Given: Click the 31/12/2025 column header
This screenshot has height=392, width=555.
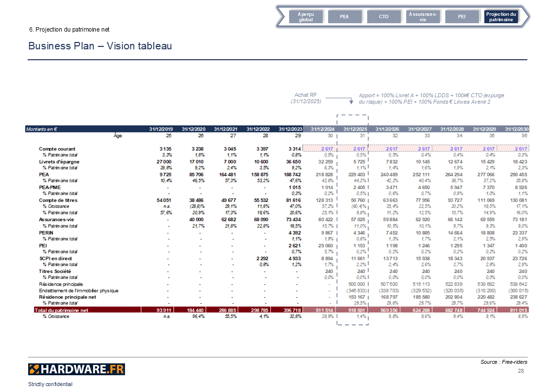Looking at the screenshot, I should coord(355,129).
